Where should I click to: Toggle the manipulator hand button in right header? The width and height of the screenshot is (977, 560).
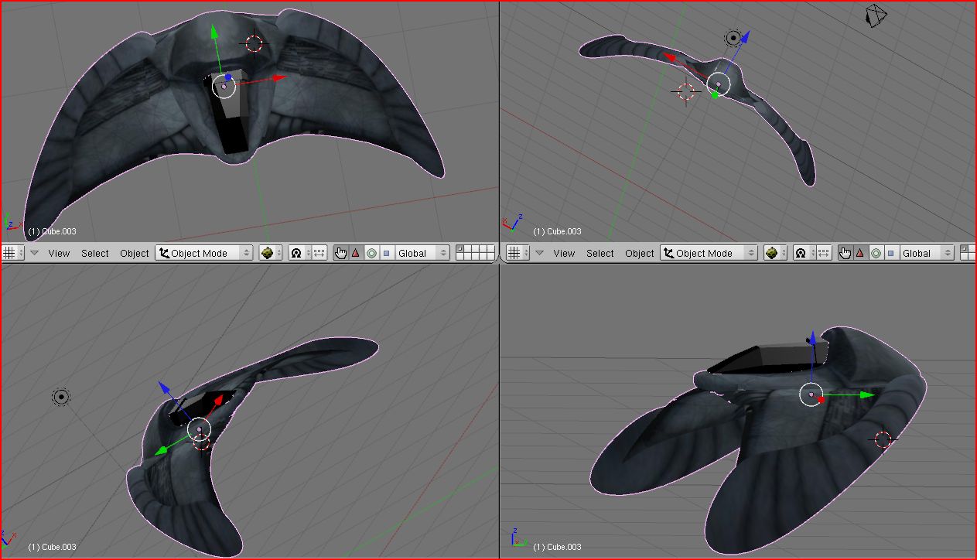(845, 253)
